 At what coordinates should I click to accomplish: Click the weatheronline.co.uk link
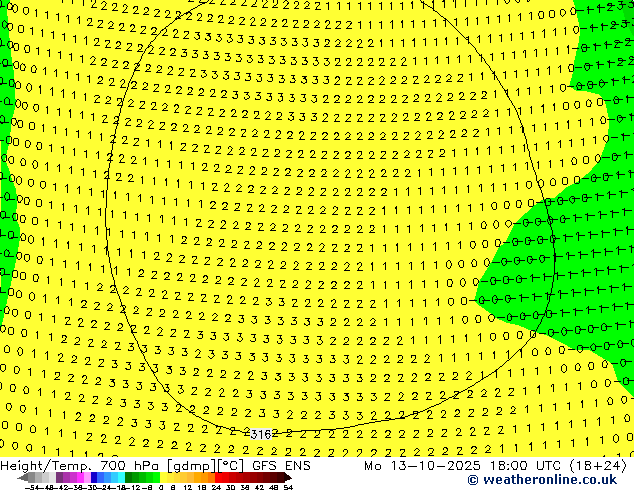point(542,480)
